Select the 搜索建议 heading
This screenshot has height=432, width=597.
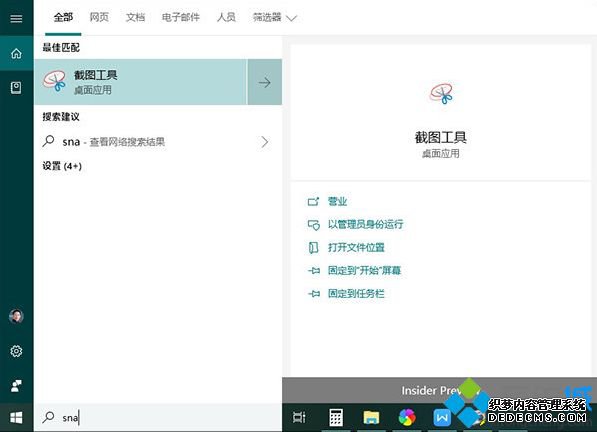61,117
